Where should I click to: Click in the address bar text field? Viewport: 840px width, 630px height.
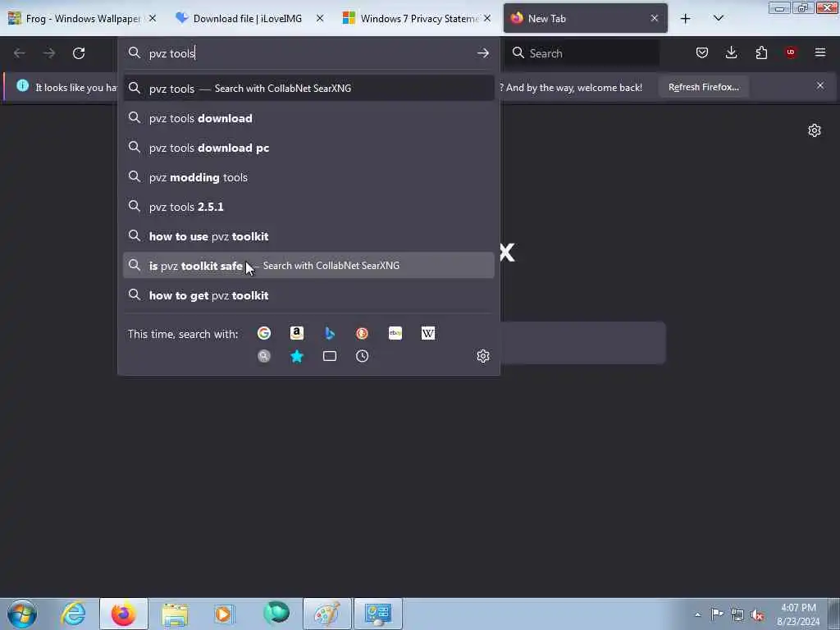point(308,53)
